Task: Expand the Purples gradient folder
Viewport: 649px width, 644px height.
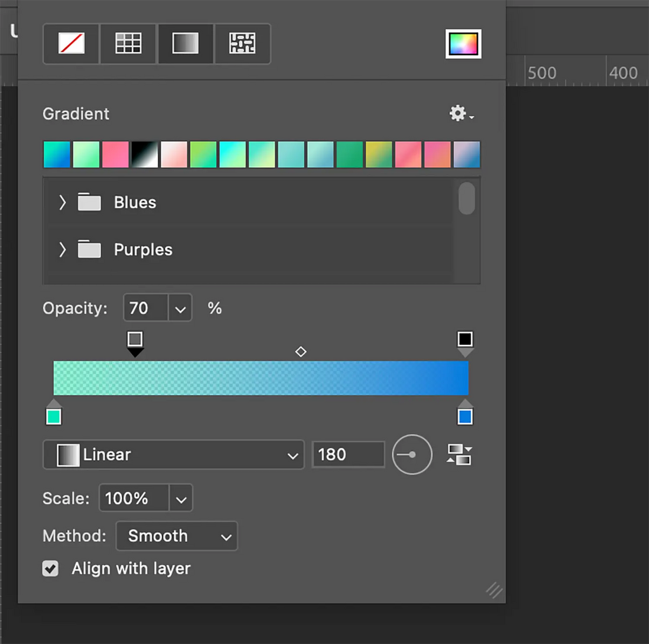Action: point(62,250)
